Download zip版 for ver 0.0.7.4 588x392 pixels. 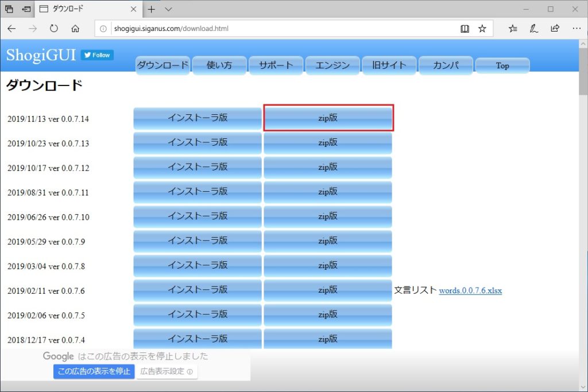328,339
